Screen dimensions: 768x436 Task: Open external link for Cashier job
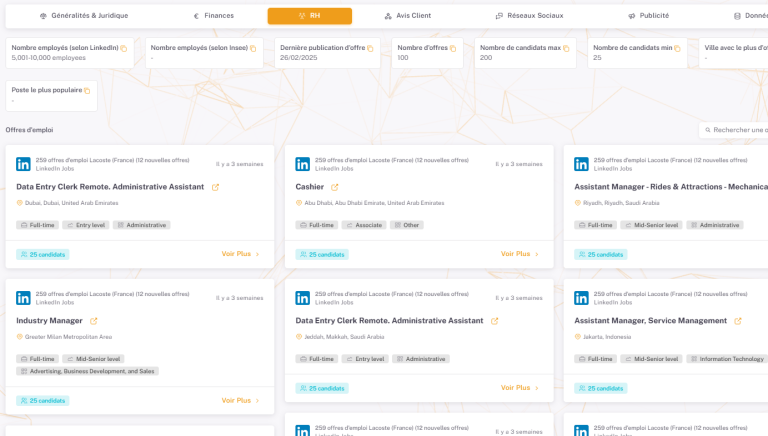pos(335,187)
